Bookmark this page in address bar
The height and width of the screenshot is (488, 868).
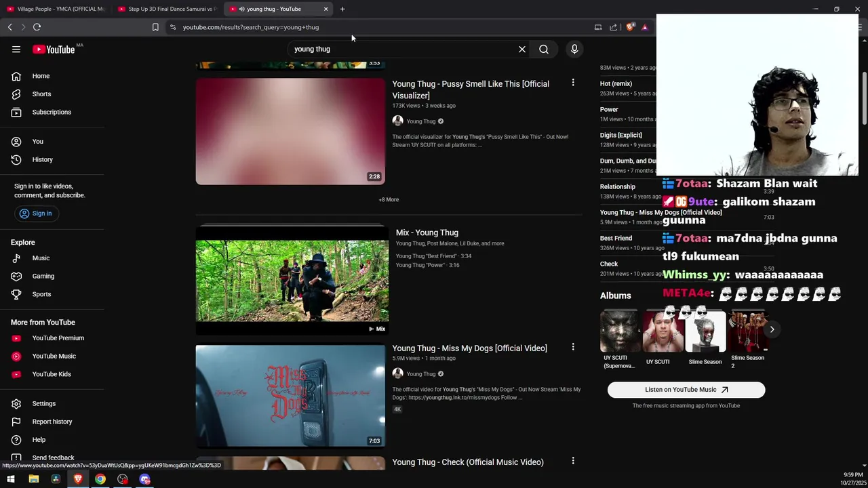(x=155, y=27)
